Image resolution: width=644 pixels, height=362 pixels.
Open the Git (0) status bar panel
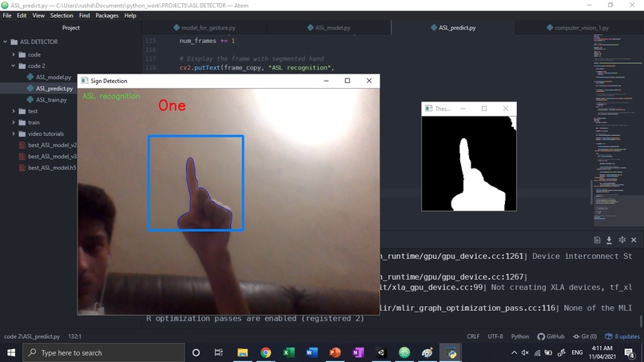tap(585, 336)
